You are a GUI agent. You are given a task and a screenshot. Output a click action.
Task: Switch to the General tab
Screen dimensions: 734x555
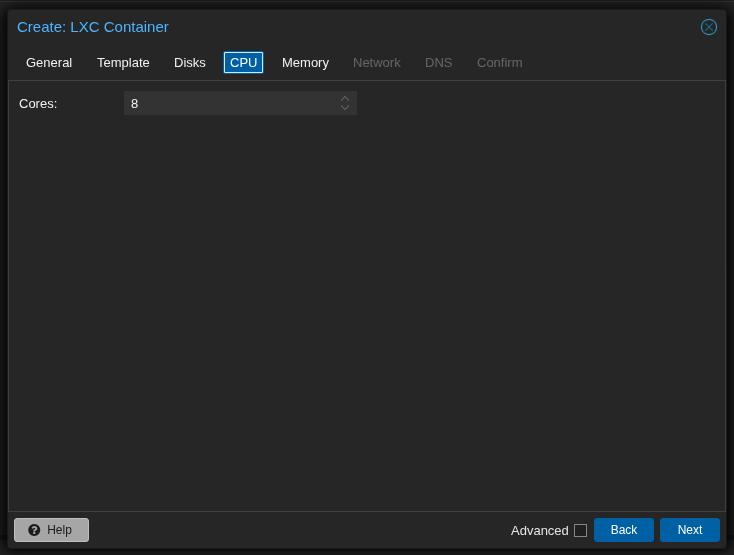click(49, 62)
